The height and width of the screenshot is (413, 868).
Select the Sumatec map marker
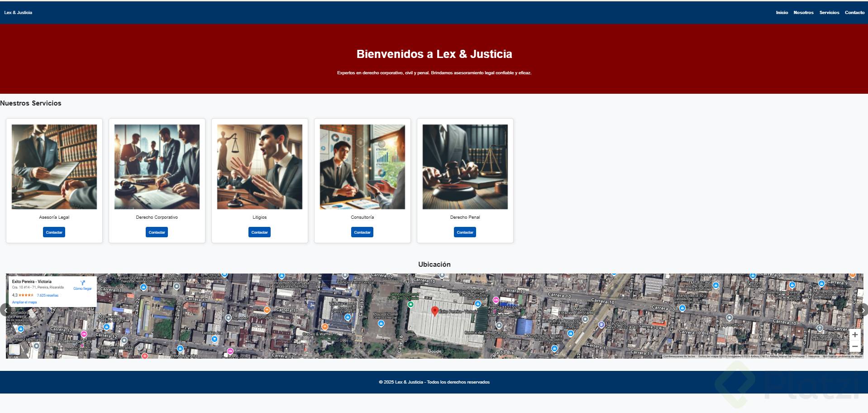coord(228,318)
